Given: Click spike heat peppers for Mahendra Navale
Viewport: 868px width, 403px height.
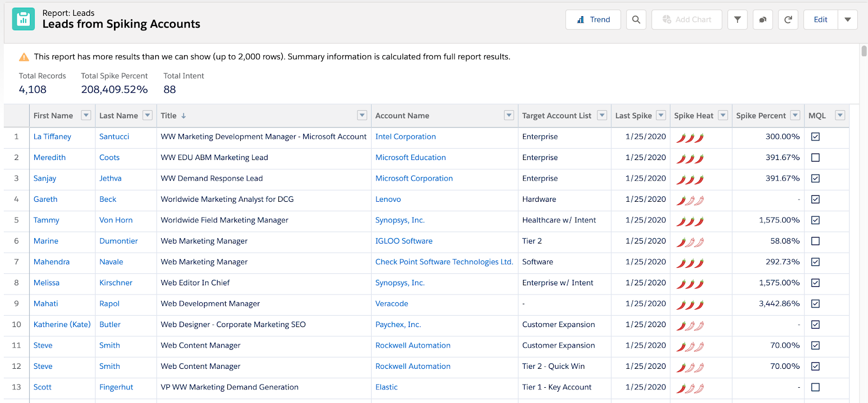Looking at the screenshot, I should [690, 263].
